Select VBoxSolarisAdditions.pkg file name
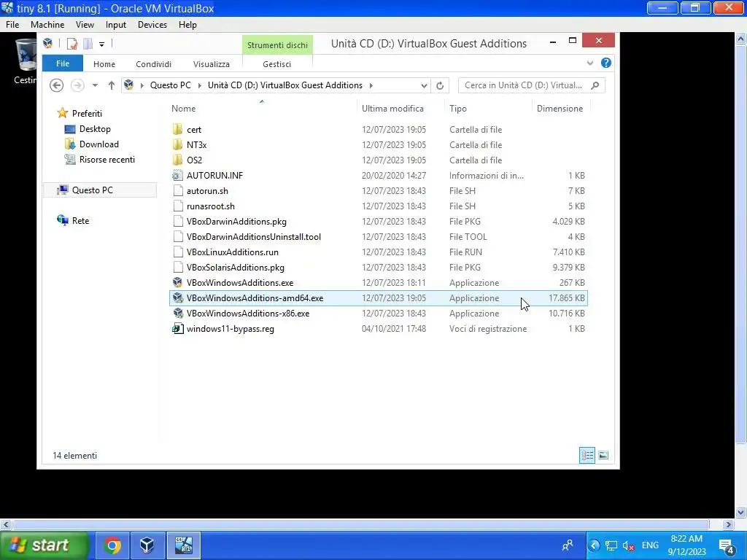747x560 pixels. (x=236, y=267)
